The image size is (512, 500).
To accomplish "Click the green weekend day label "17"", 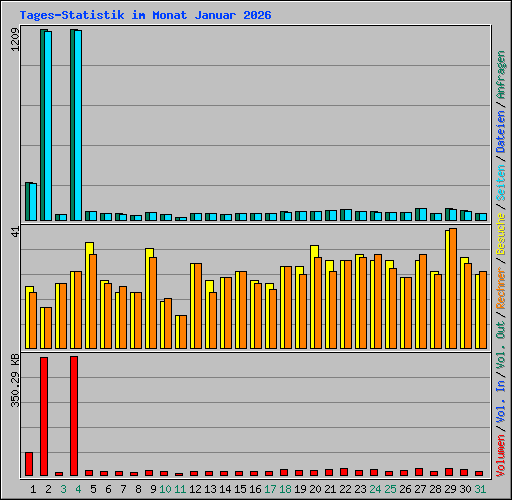I will [270, 489].
